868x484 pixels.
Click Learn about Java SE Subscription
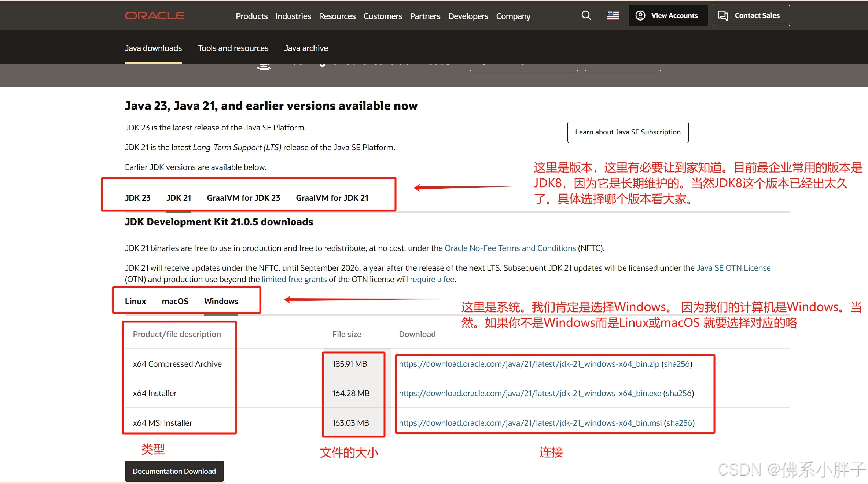click(x=628, y=132)
